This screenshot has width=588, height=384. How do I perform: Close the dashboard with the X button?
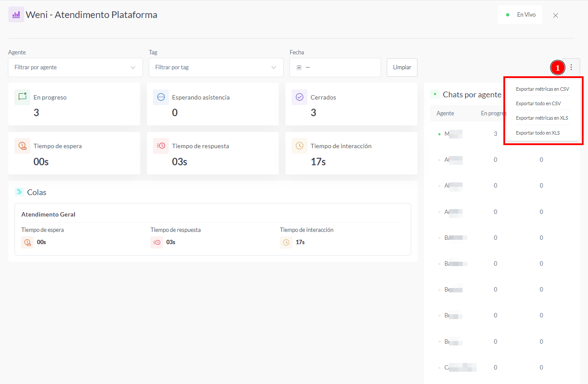556,15
